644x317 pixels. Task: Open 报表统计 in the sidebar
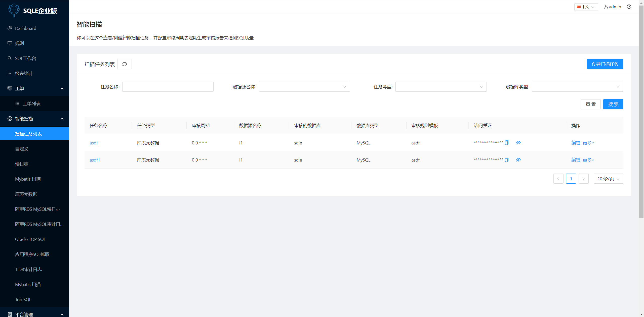pos(35,73)
